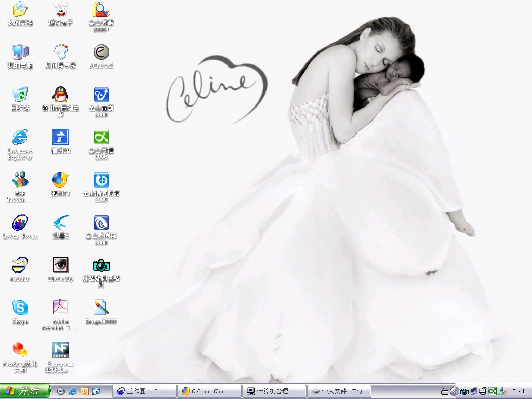The image size is (532, 399).
Task: Expand hidden system tray icons arrow
Action: click(455, 392)
